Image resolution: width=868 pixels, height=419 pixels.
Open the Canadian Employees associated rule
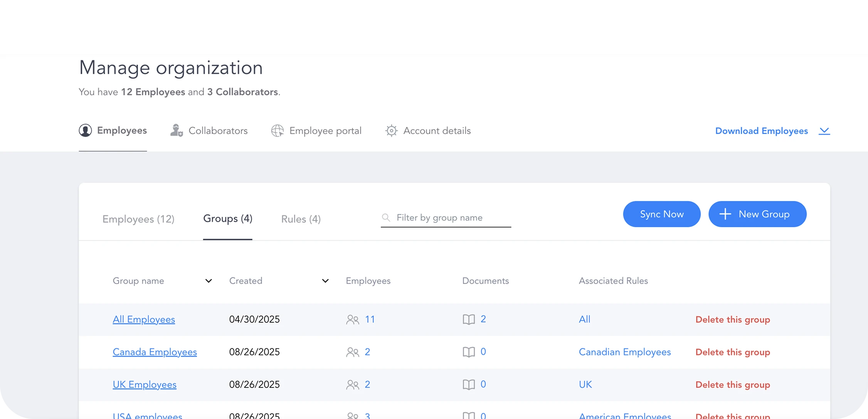point(624,352)
